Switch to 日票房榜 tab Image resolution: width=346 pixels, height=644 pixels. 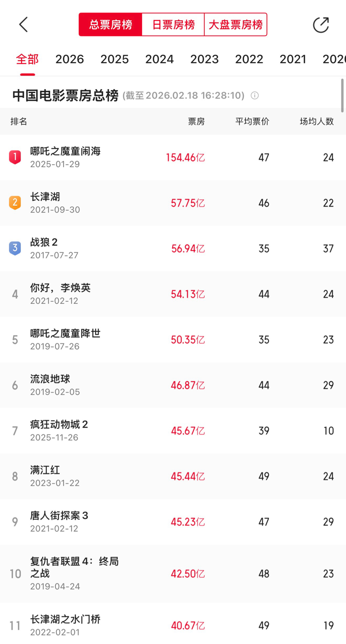pos(173,25)
